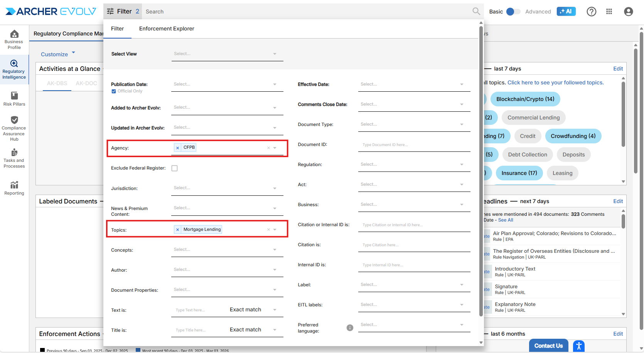Open the Reporting sidebar icon
The height and width of the screenshot is (353, 644).
pyautogui.click(x=14, y=188)
